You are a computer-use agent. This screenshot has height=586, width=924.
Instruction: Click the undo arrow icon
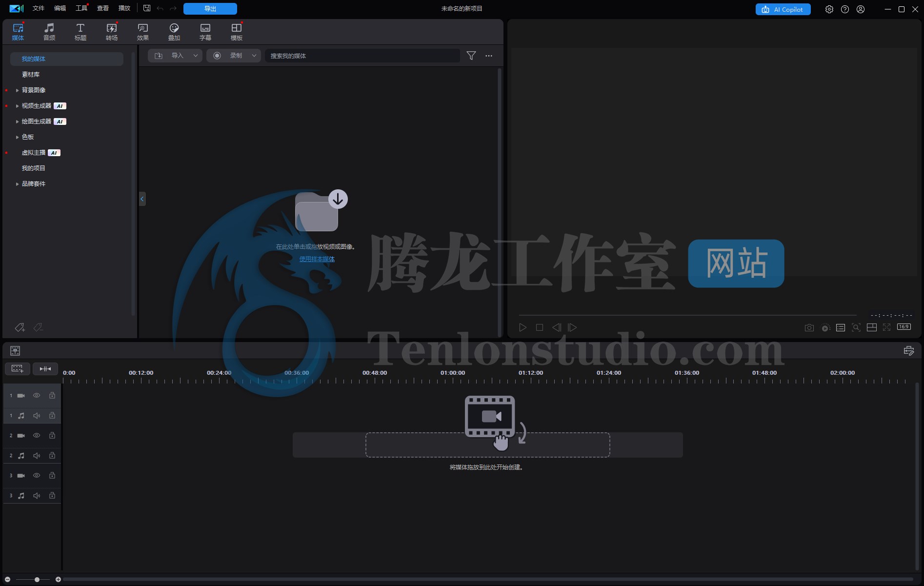pyautogui.click(x=160, y=9)
